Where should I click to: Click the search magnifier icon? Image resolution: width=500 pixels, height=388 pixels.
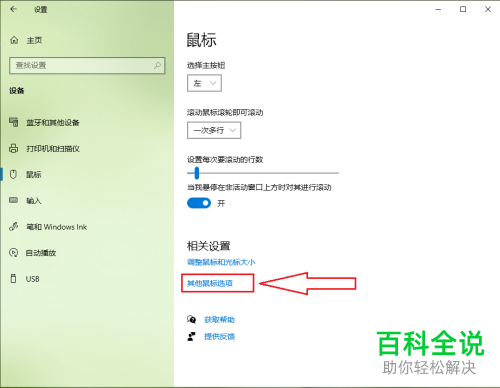(157, 65)
